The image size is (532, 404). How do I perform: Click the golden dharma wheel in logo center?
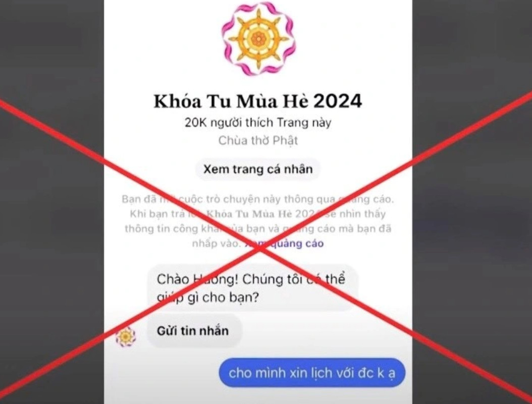coord(258,39)
